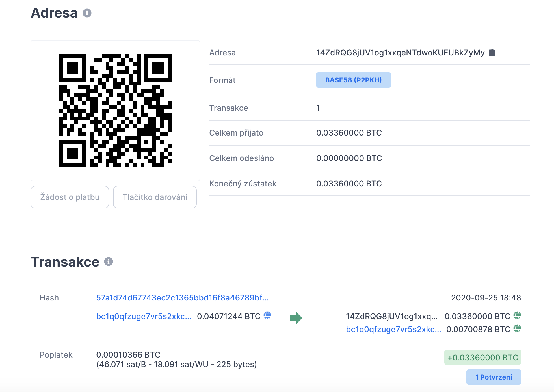554x392 pixels.
Task: Click the green globe icon after 0.00700878 BTC
Action: coord(517,328)
